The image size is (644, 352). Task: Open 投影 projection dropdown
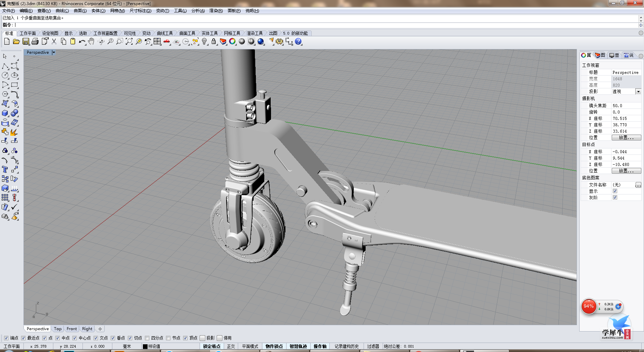(x=638, y=92)
